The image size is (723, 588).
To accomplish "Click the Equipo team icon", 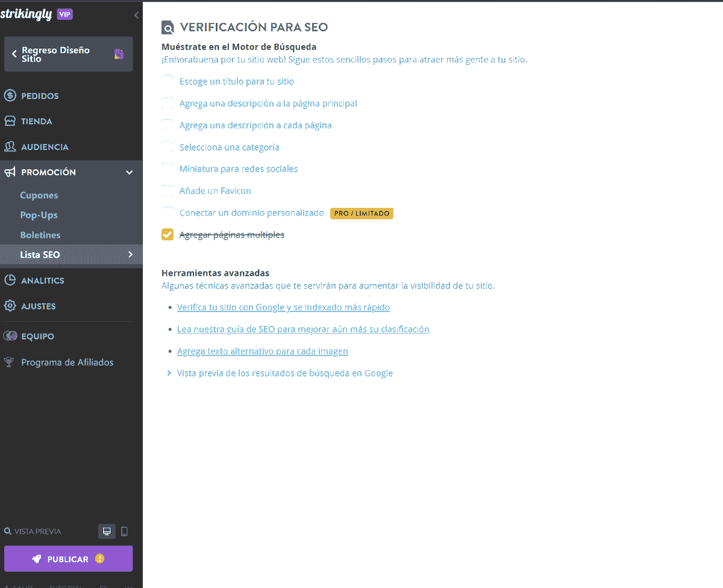I will click(x=10, y=336).
